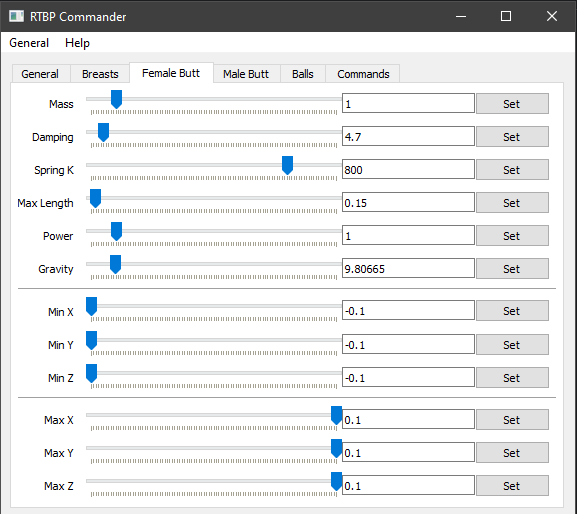577x514 pixels.
Task: Click Set button for Min Z
Action: (512, 377)
